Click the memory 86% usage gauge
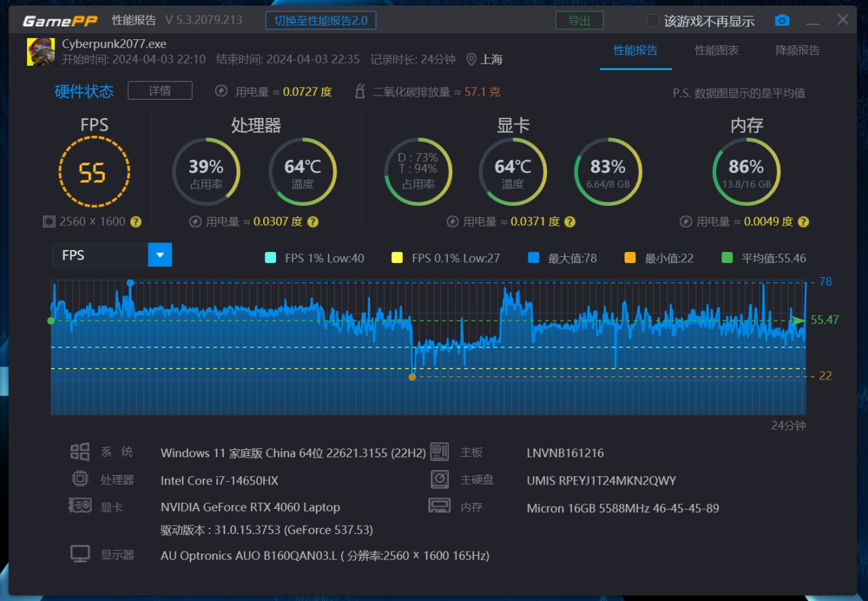This screenshot has width=868, height=601. coord(746,172)
